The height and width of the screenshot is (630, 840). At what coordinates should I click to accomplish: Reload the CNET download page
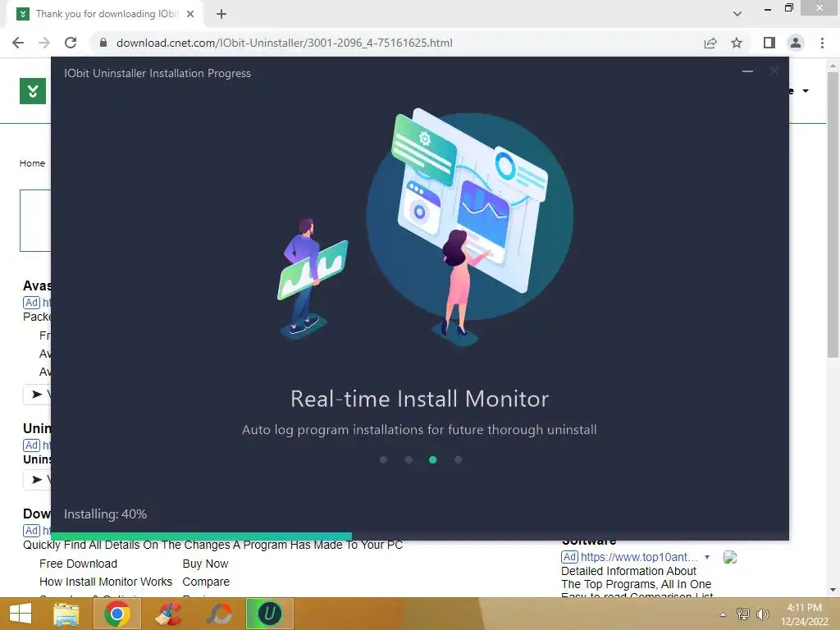71,43
